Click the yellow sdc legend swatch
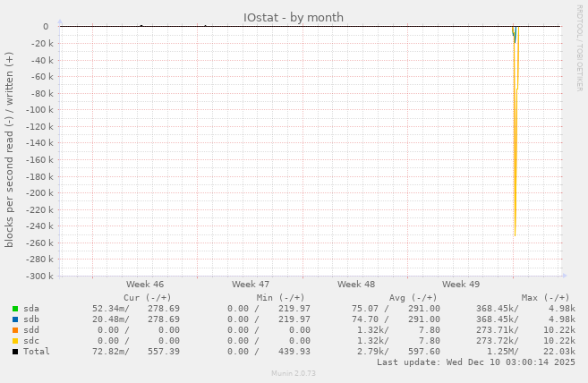The image size is (588, 383). [15, 340]
